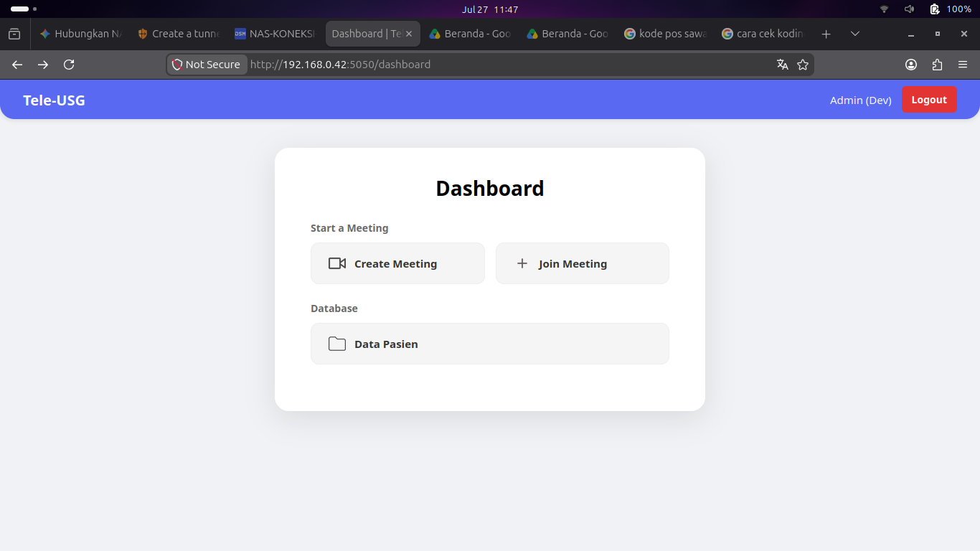Open a new tab with the plus icon
980x551 pixels.
pos(826,34)
